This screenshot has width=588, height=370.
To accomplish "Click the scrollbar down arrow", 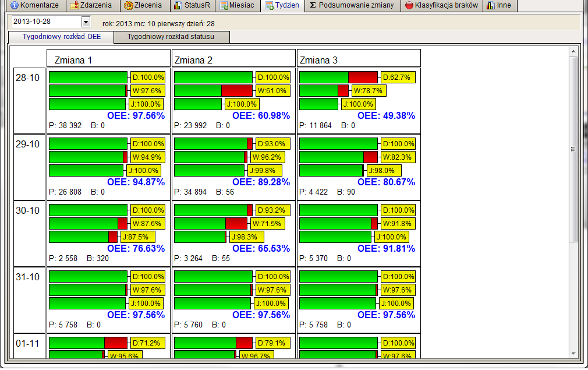I will (x=573, y=353).
